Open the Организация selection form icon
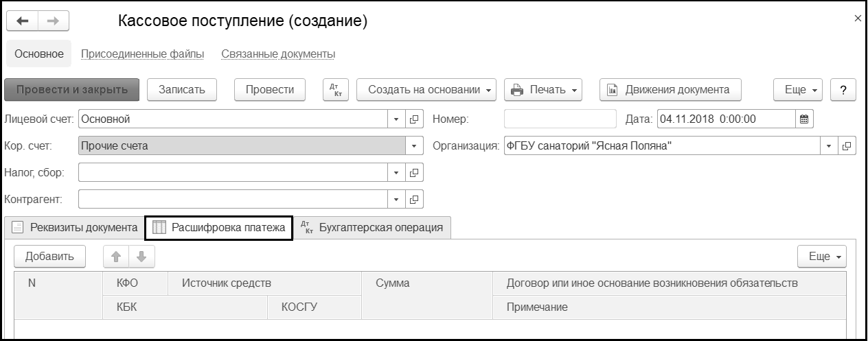 coord(847,145)
